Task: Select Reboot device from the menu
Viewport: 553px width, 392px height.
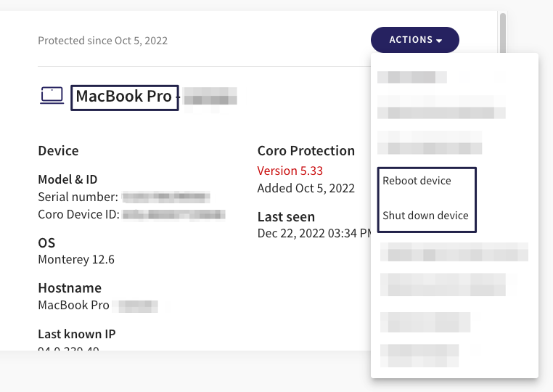Action: 417,181
